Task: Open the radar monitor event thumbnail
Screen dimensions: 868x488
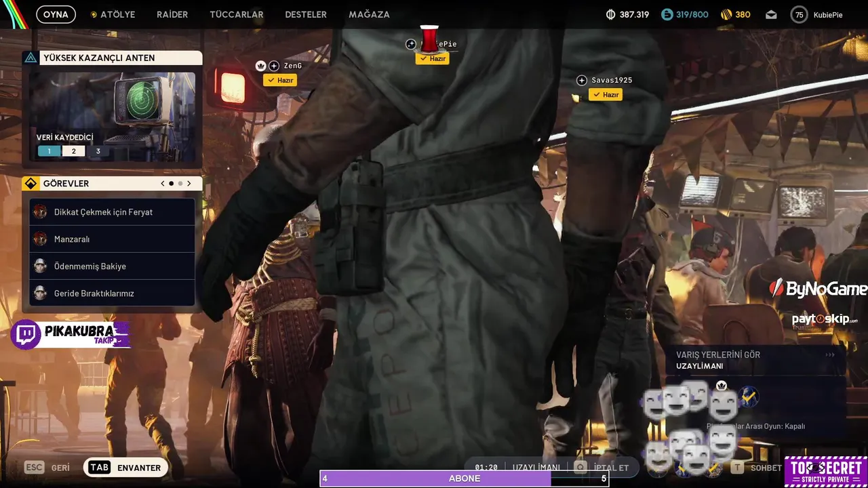Action: point(113,117)
